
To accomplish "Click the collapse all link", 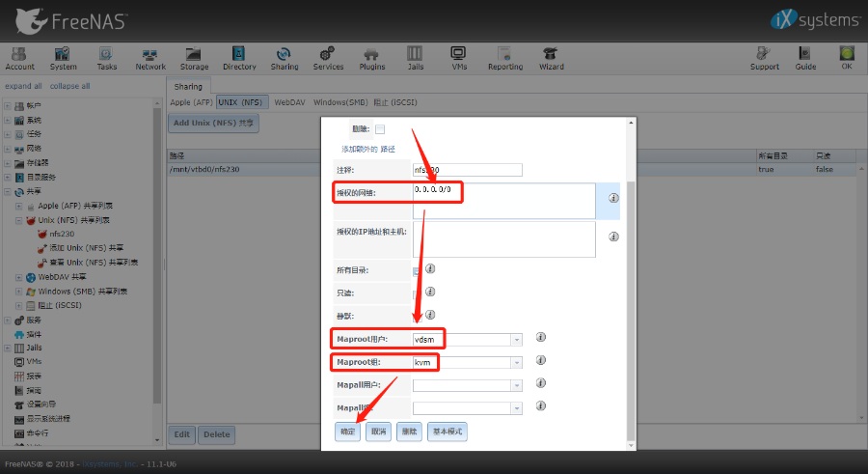I will pos(69,86).
